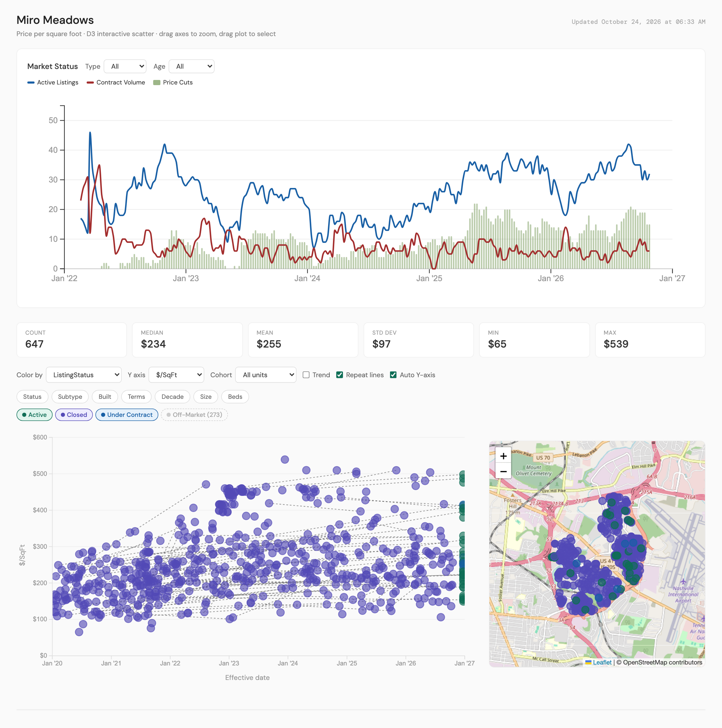Open the Color by ListingStatus dropdown
Viewport: 722px width, 728px height.
click(83, 375)
